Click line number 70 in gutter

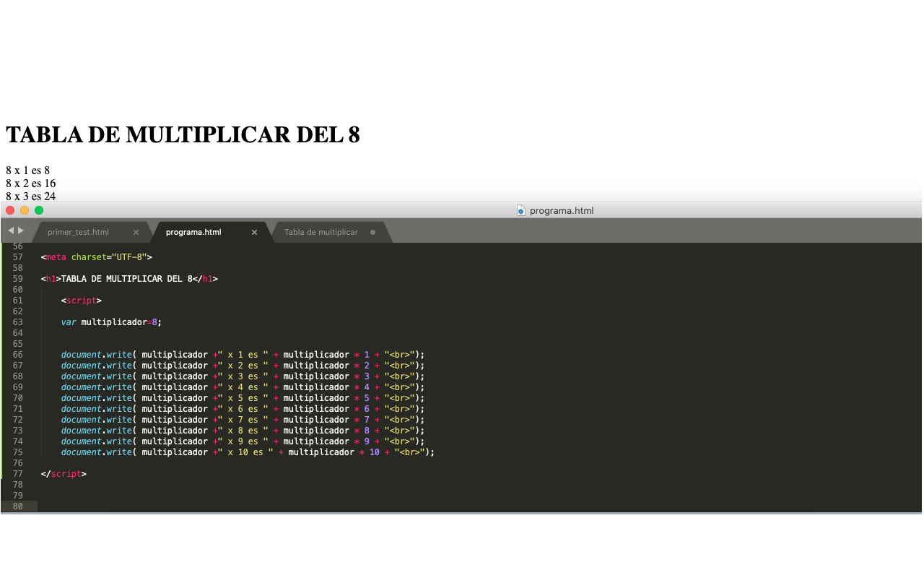[18, 397]
